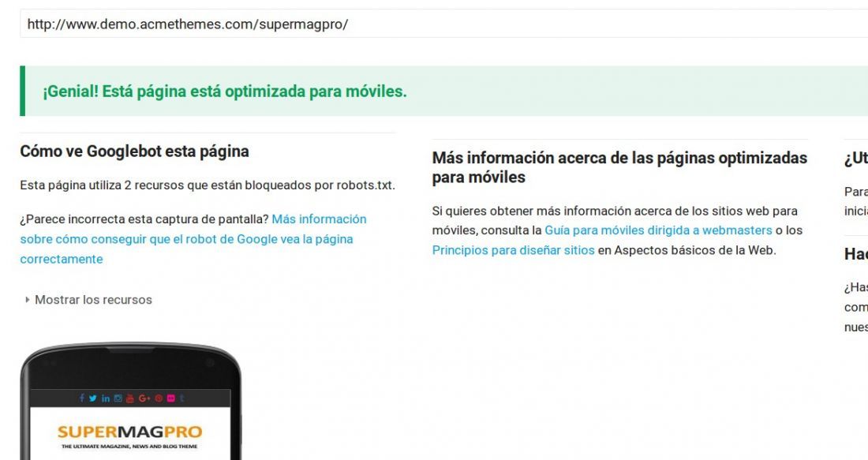Viewport: 868px width, 460px height.
Task: Open 'Guía para móviles dirigida a webmasters' link
Action: coord(658,230)
